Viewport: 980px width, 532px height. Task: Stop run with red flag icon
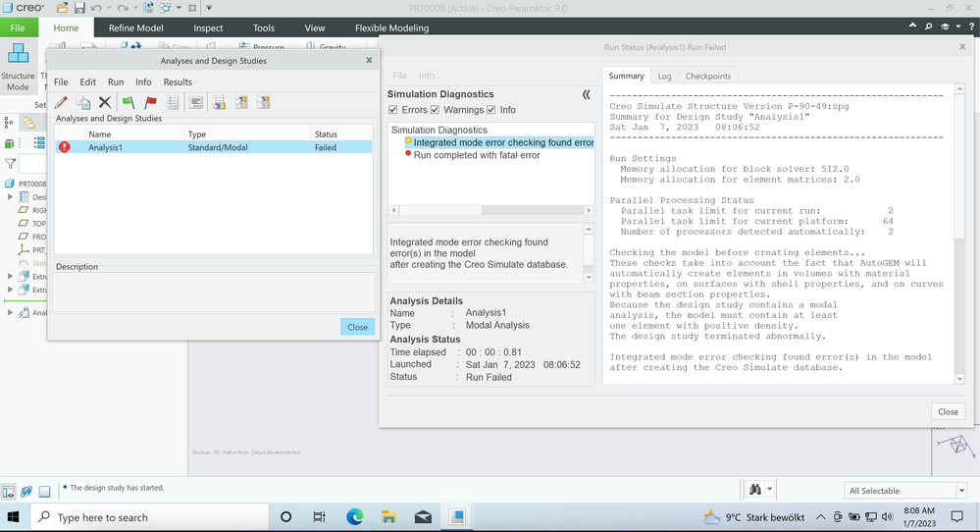tap(150, 102)
